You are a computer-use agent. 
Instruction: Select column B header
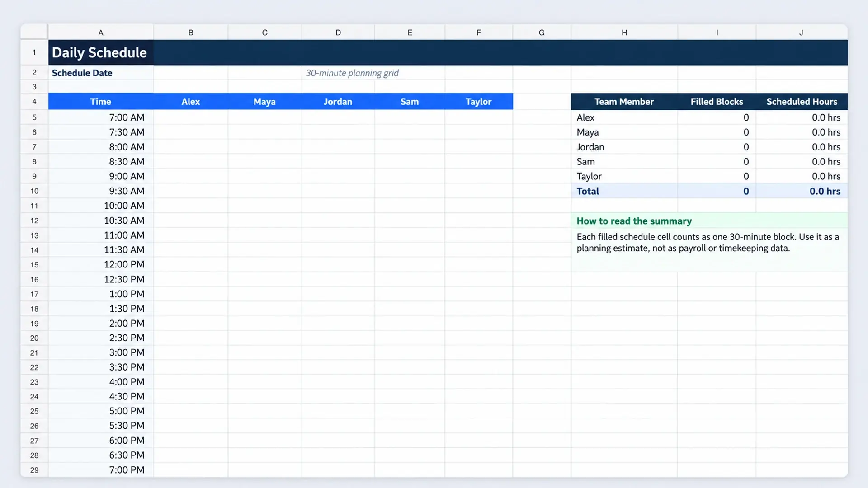191,33
